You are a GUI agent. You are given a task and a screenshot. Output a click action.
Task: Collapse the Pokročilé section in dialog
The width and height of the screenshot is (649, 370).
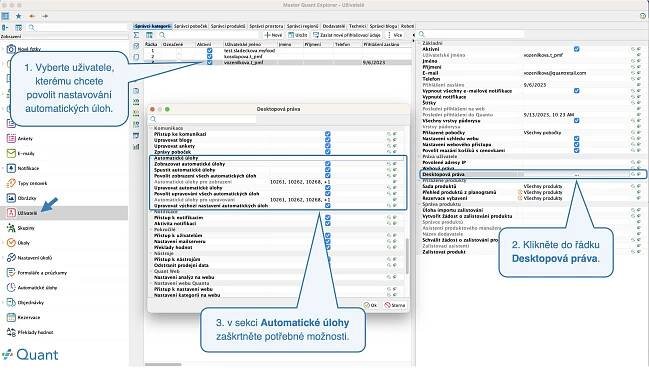tap(151, 229)
